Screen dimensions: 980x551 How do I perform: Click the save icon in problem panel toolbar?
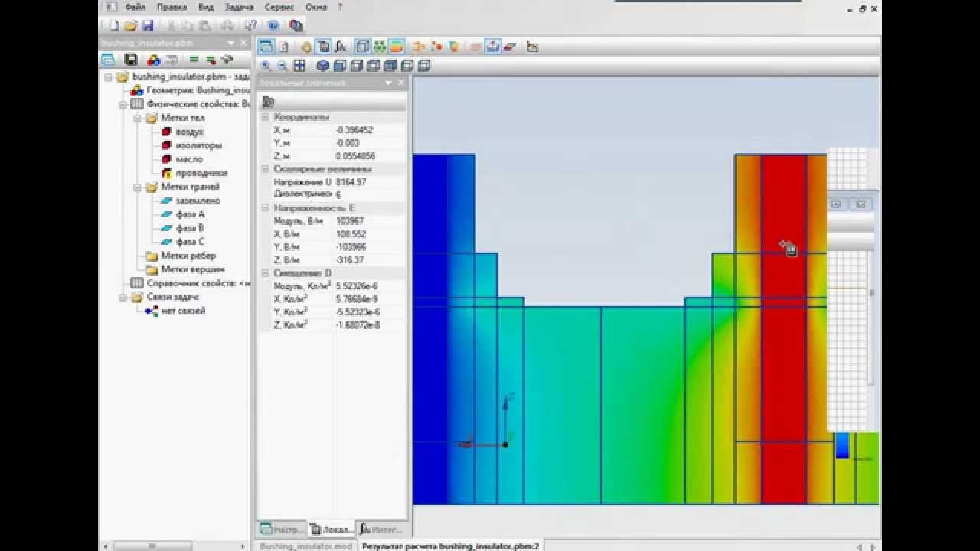tap(131, 59)
